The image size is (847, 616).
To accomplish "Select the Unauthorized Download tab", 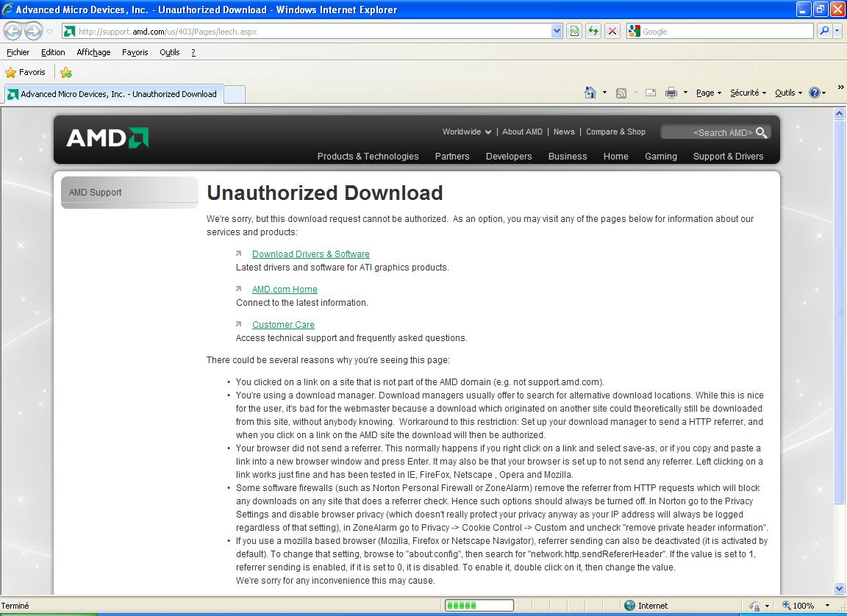I will click(x=112, y=94).
